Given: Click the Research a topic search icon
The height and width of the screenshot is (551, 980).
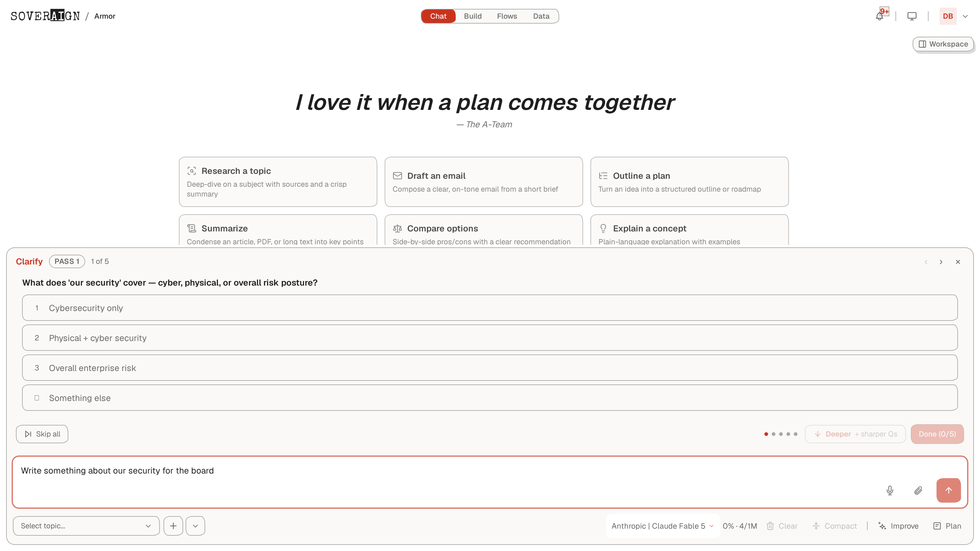Looking at the screenshot, I should point(192,171).
